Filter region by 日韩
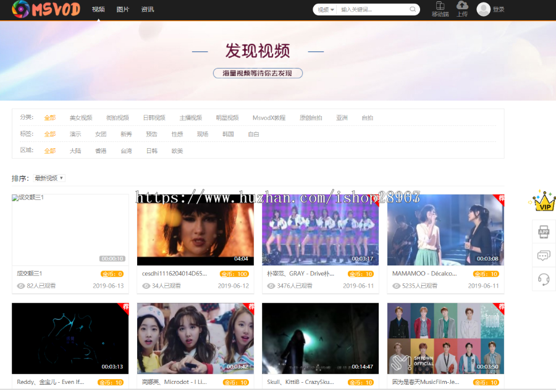The width and height of the screenshot is (556, 392). tap(152, 151)
